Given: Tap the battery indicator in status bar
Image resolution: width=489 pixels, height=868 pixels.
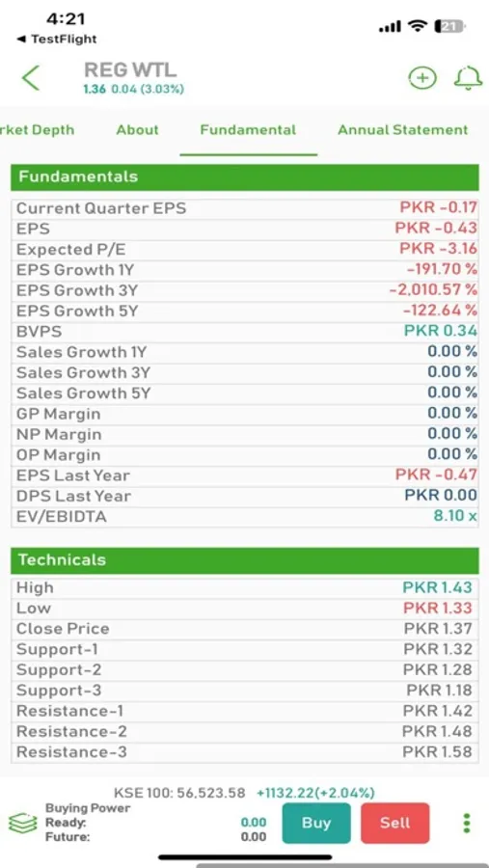Looking at the screenshot, I should click(x=449, y=26).
